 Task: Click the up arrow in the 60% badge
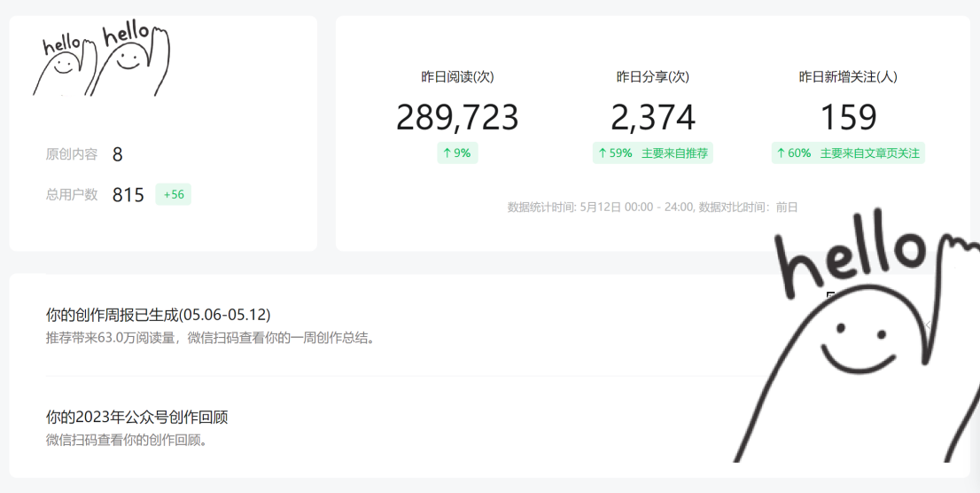[x=781, y=153]
